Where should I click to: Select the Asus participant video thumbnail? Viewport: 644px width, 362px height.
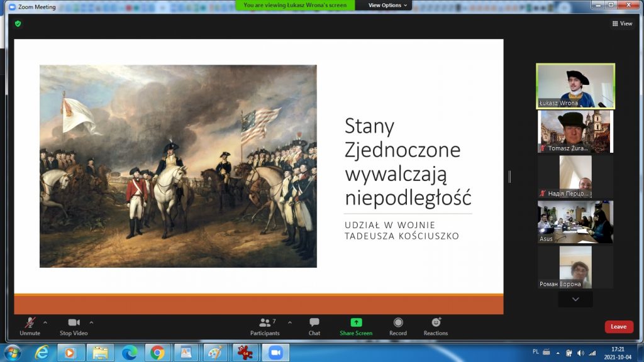point(575,222)
